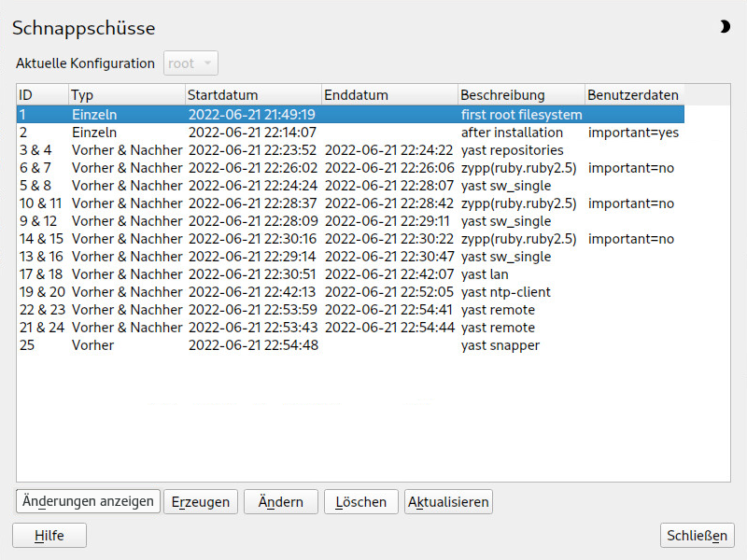Click the Ändern button
The height and width of the screenshot is (560, 747).
(281, 502)
